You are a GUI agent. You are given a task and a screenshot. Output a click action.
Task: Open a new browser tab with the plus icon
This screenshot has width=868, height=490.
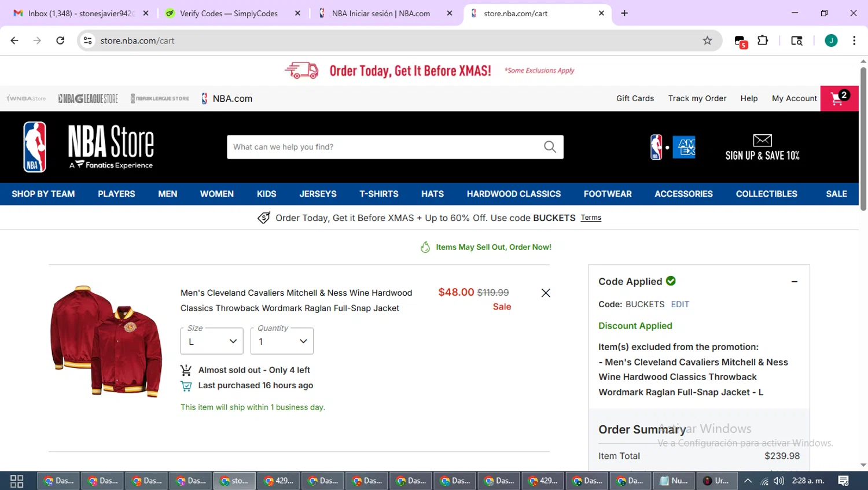click(x=624, y=13)
